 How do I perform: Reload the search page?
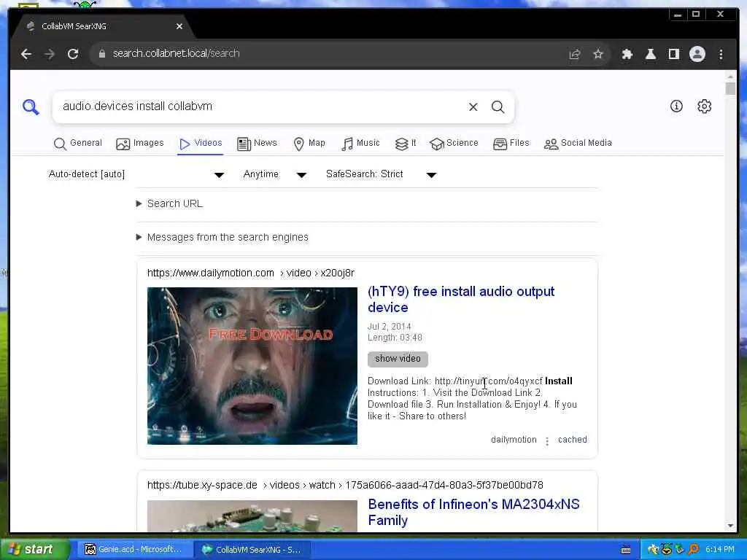point(73,54)
